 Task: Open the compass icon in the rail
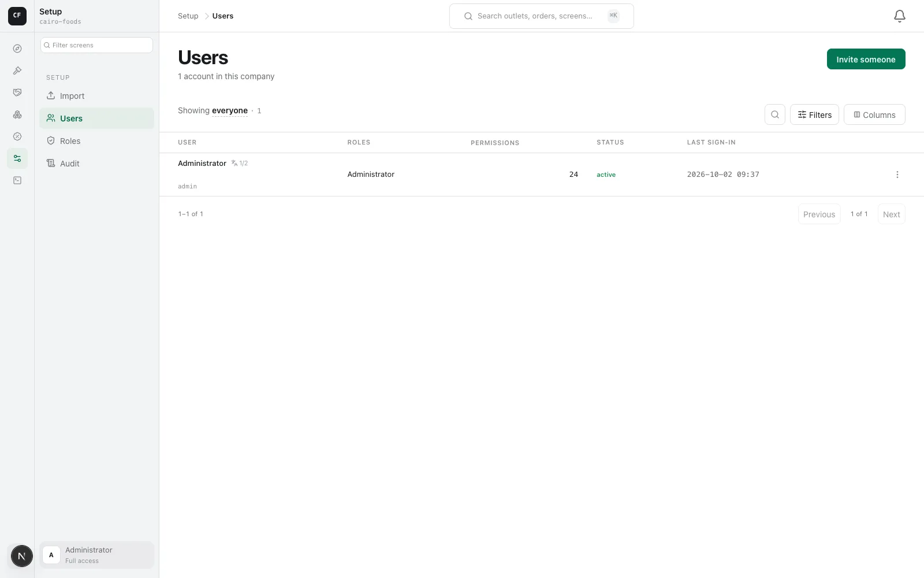17,49
